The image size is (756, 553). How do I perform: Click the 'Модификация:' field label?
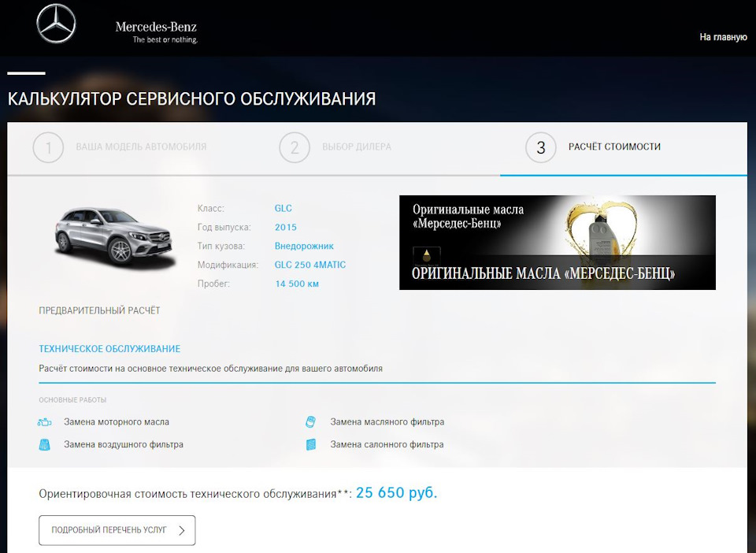[228, 265]
